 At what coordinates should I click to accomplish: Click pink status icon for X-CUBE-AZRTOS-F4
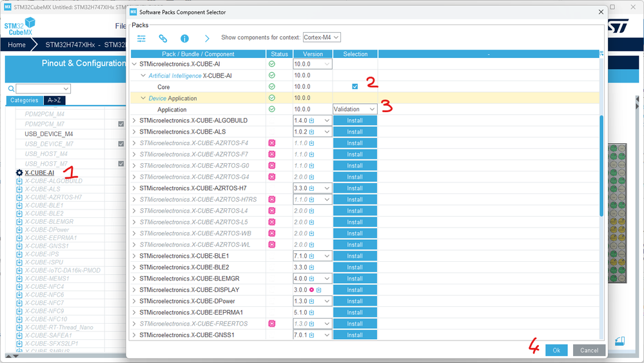point(271,143)
